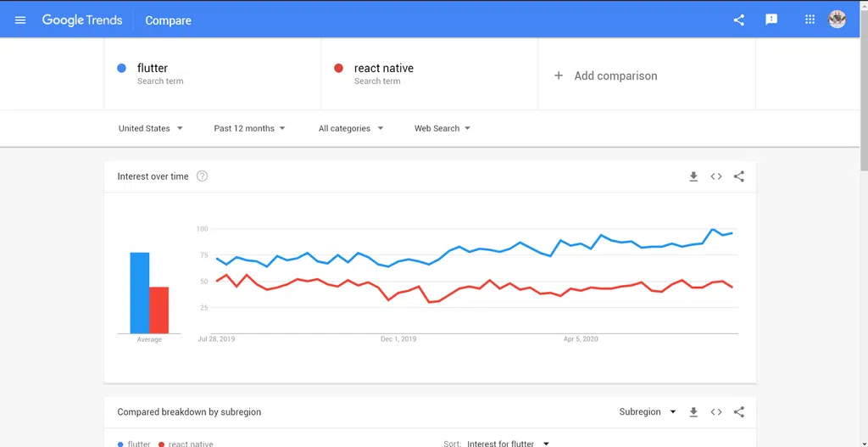
Task: Click the Compare page title
Action: pos(169,20)
